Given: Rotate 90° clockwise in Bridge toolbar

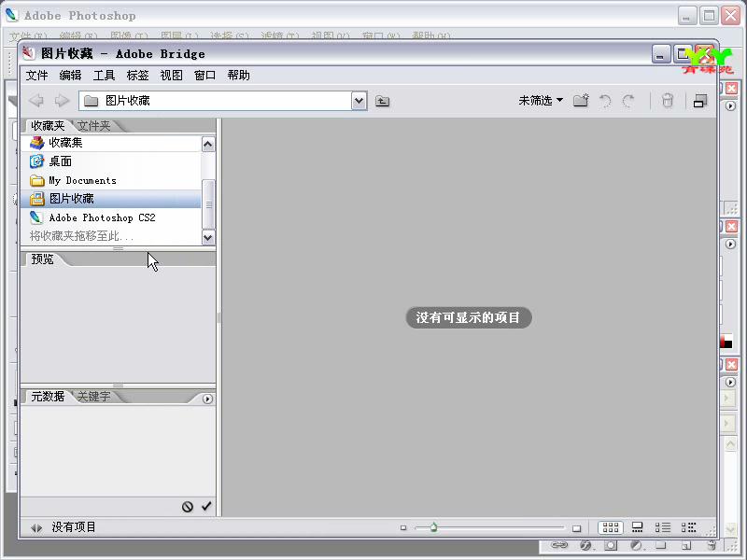Looking at the screenshot, I should coord(628,101).
